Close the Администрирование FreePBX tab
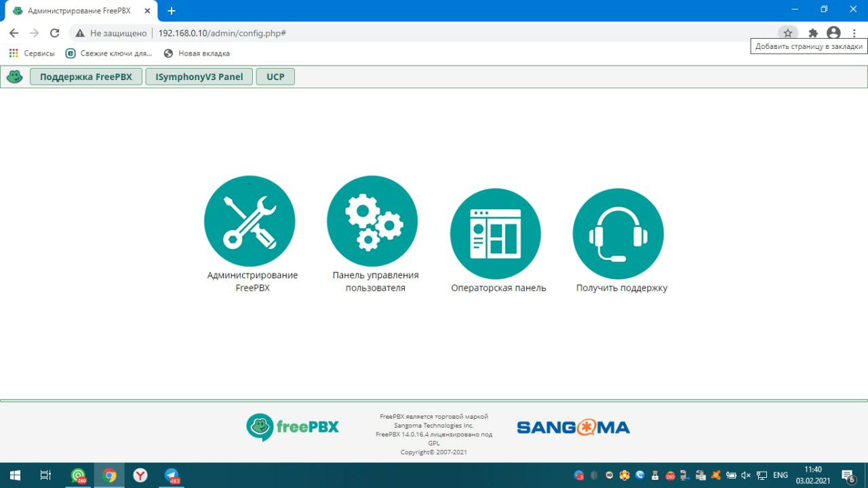This screenshot has width=868, height=488. [147, 11]
